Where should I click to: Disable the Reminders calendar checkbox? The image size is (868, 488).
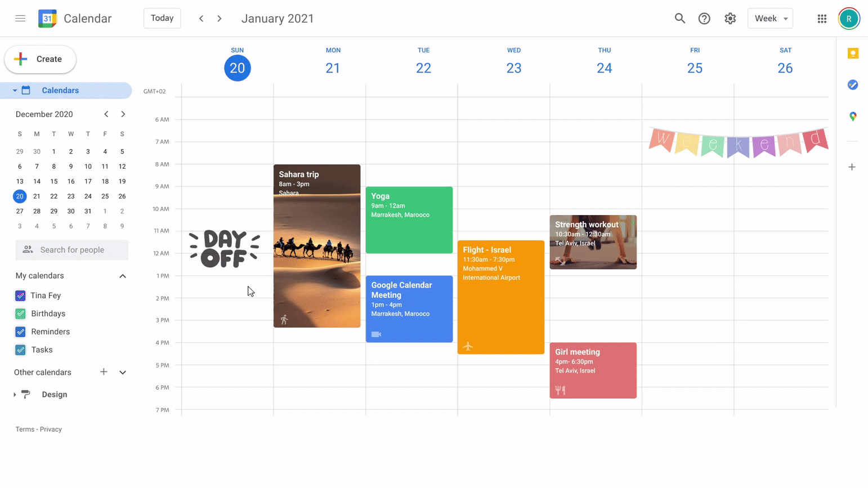(x=20, y=332)
